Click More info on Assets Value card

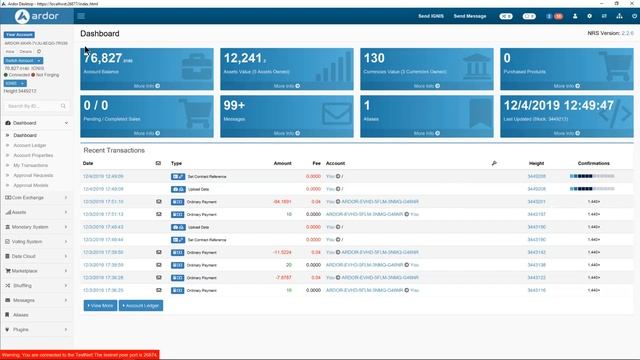tap(287, 86)
